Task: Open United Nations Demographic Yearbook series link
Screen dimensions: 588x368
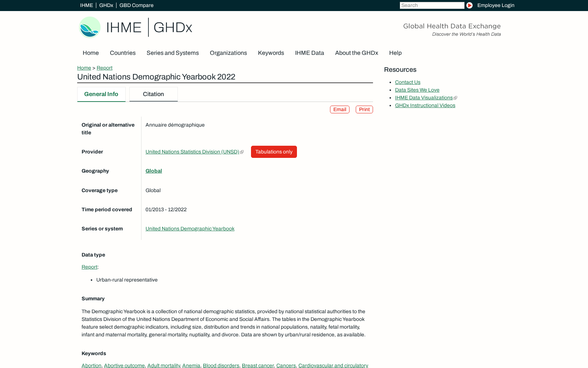Action: click(190, 229)
